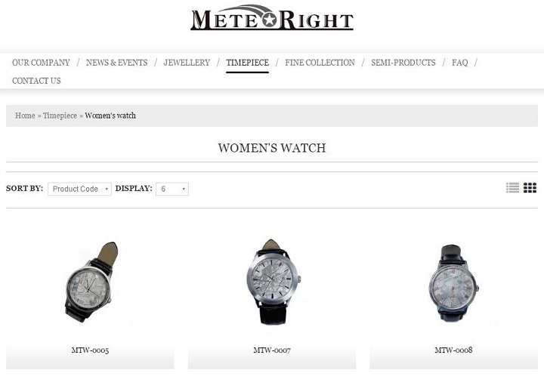Open the MTW-0005 product title link
Viewport: 544px width, 392px height.
(90, 350)
